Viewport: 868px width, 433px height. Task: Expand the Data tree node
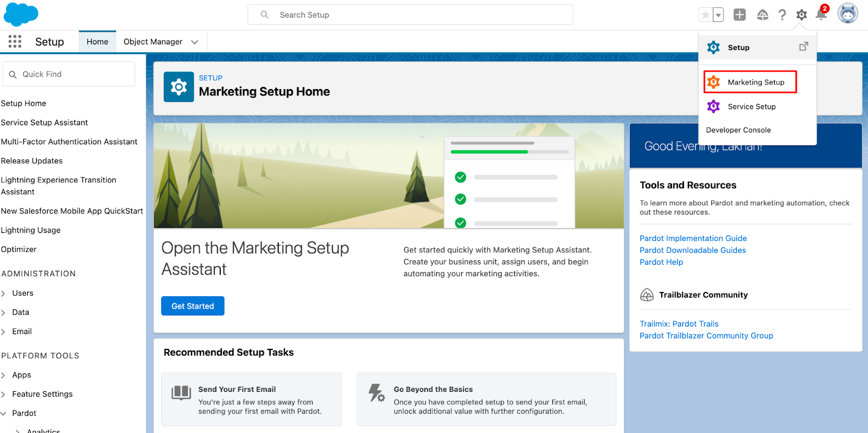pos(3,313)
